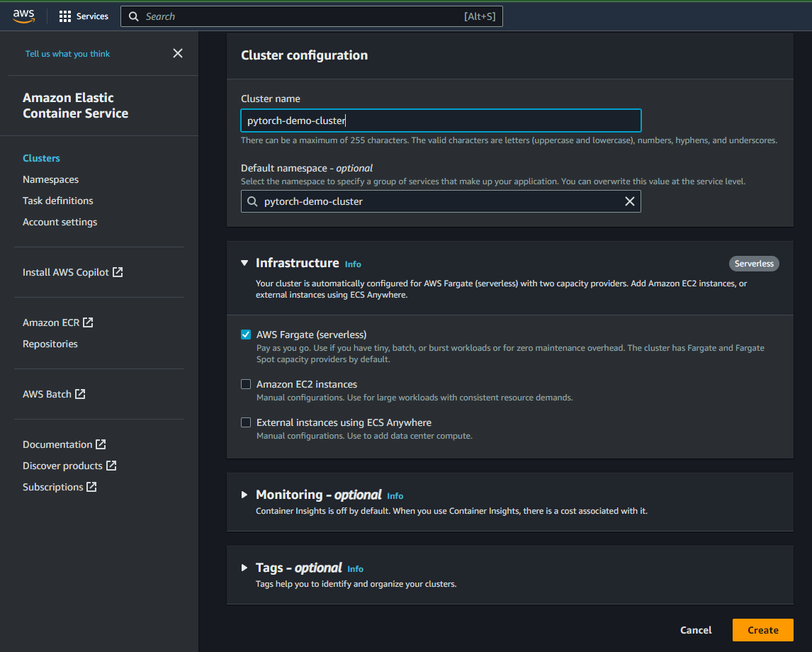Open Discover products link

pos(62,466)
